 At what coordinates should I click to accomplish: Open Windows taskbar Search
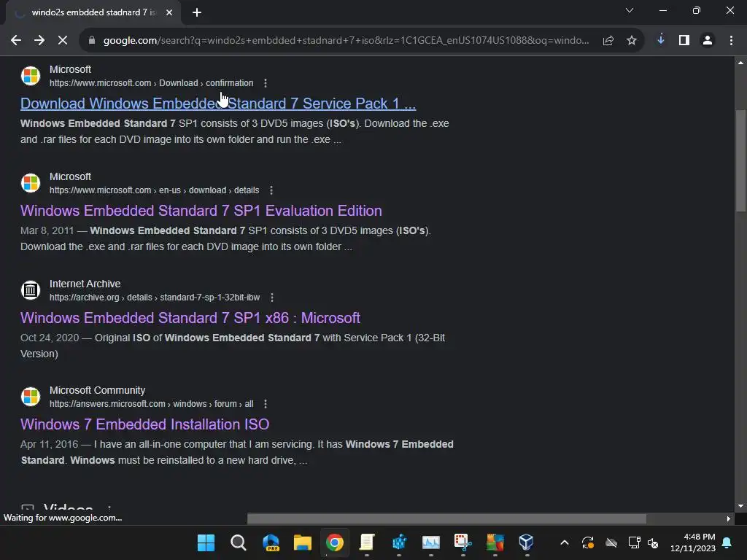coord(239,542)
